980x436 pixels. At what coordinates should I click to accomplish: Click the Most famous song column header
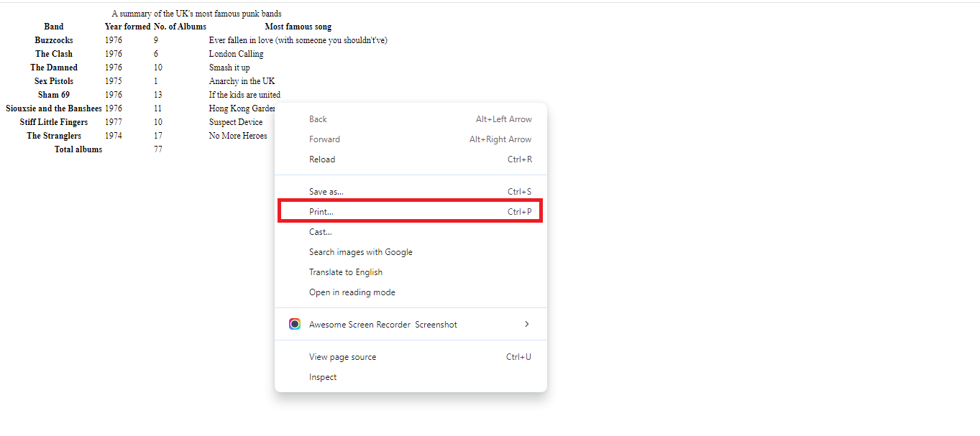[298, 26]
